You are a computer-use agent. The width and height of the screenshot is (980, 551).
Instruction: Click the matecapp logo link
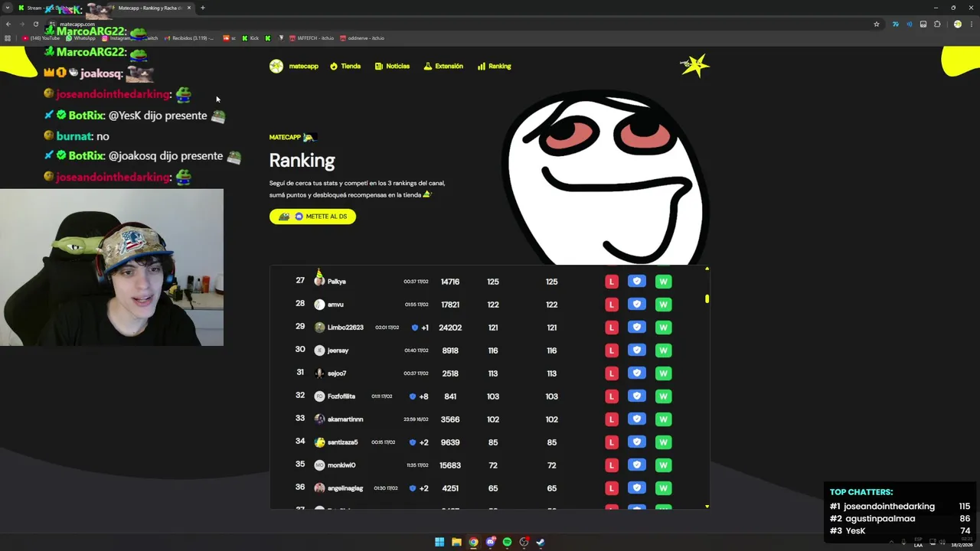coord(294,66)
